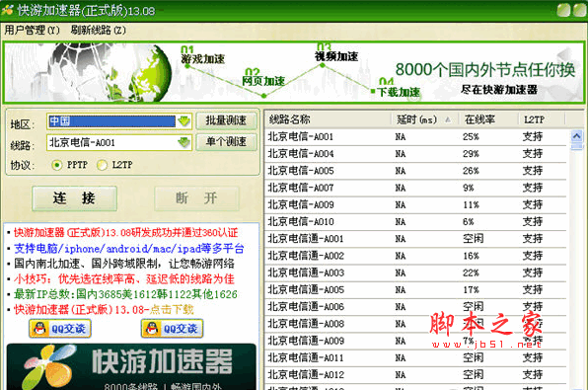This screenshot has height=390, width=588.
Task: Click the 批量测速 button
Action: (227, 120)
